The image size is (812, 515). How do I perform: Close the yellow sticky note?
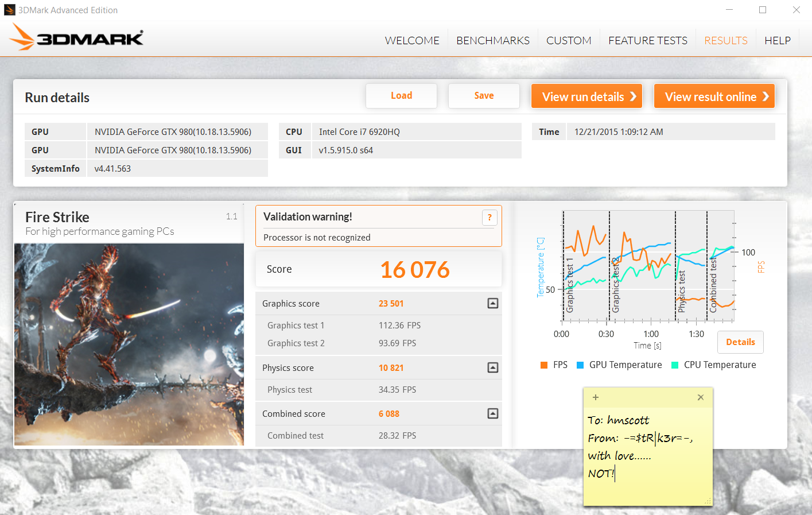tap(701, 397)
